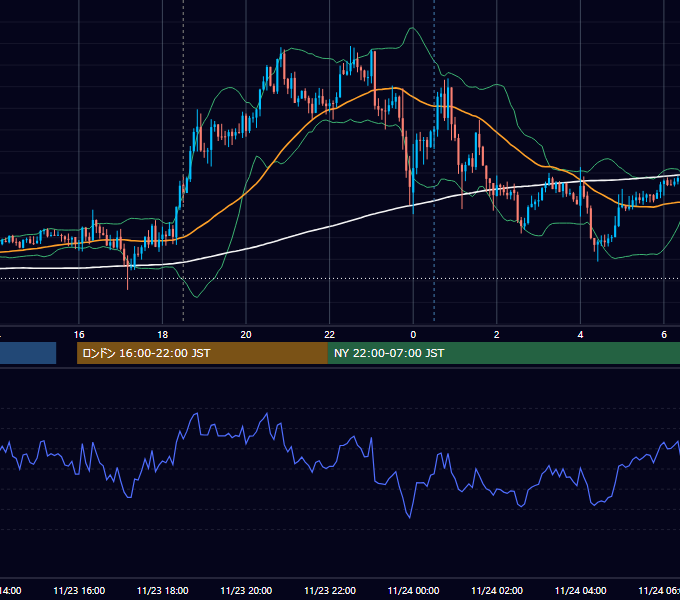Click hour label 20 on price chart axis
The image size is (680, 600).
point(246,335)
